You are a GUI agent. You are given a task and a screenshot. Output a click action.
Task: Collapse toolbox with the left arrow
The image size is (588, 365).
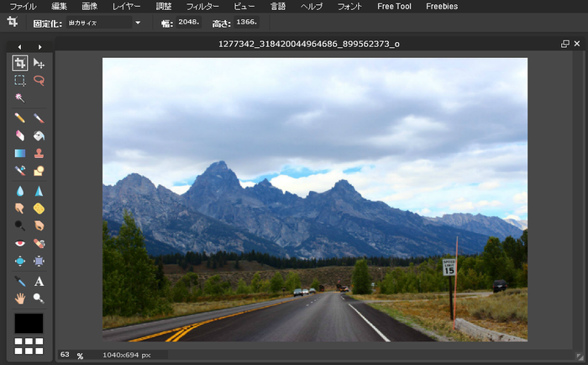tap(19, 47)
